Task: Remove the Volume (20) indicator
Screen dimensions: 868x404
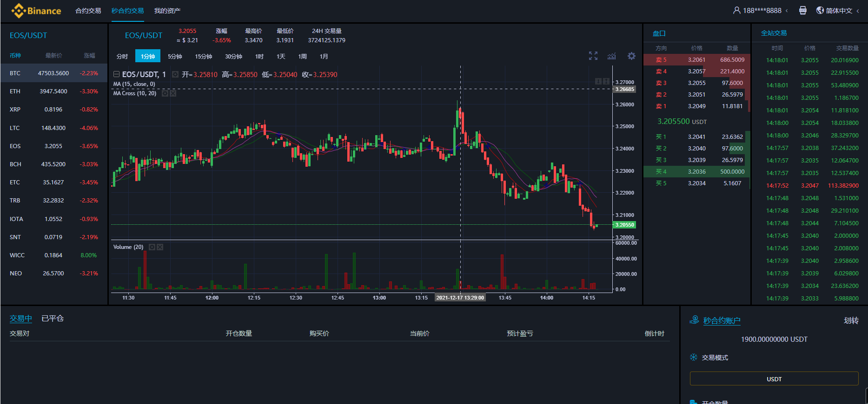Action: point(160,247)
